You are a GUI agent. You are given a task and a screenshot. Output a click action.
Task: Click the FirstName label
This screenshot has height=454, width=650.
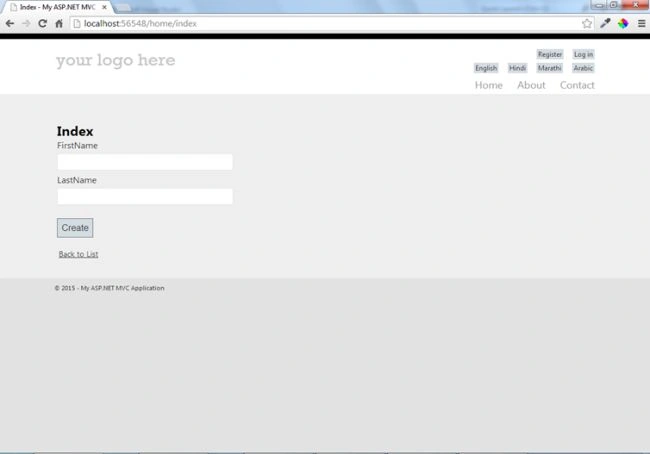click(78, 146)
